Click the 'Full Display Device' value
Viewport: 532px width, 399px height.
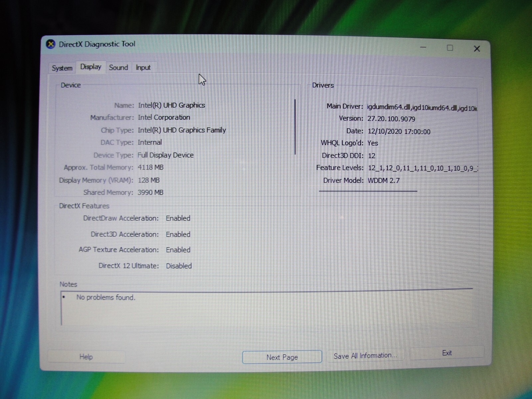(x=166, y=155)
